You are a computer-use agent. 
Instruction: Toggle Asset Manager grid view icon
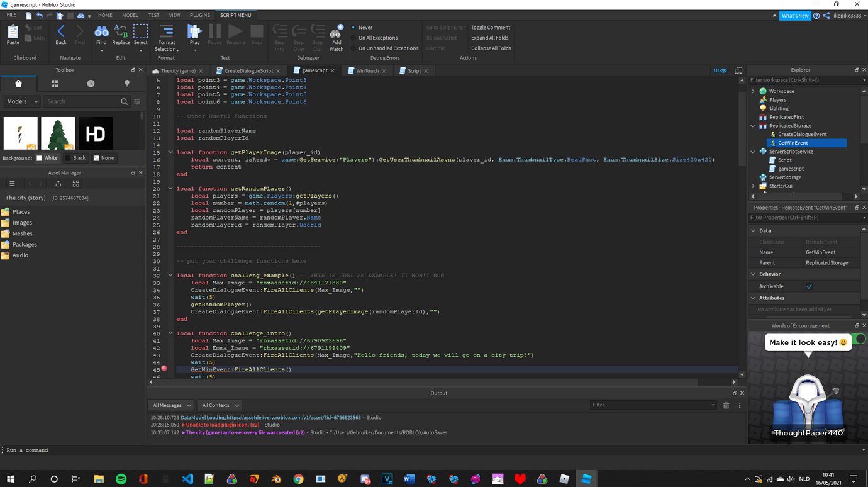[76, 184]
